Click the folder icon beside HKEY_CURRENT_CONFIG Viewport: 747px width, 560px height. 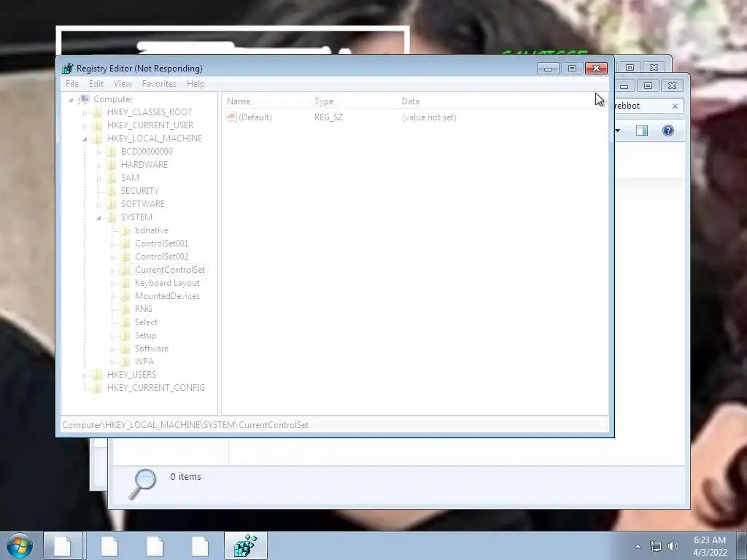[x=97, y=388]
